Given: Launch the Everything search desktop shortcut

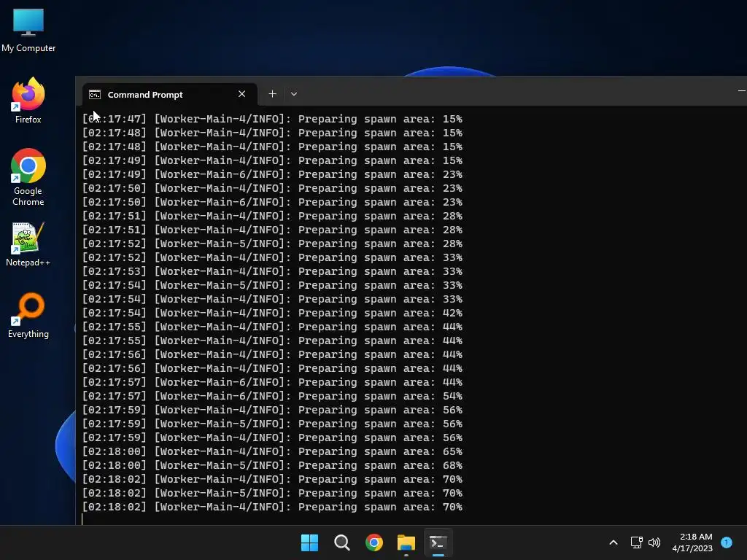Looking at the screenshot, I should 28,316.
